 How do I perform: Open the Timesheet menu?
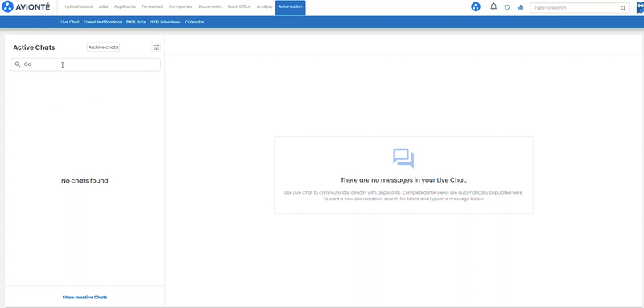click(152, 6)
